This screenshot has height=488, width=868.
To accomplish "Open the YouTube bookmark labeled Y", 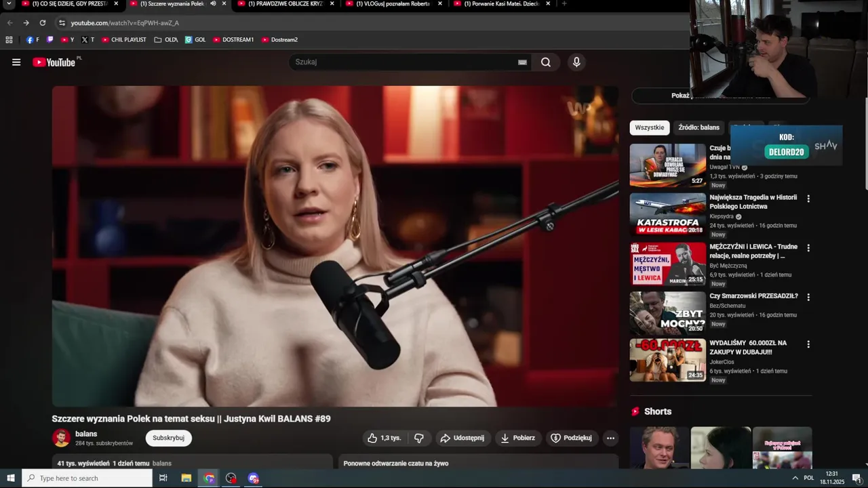I will pyautogui.click(x=68, y=40).
